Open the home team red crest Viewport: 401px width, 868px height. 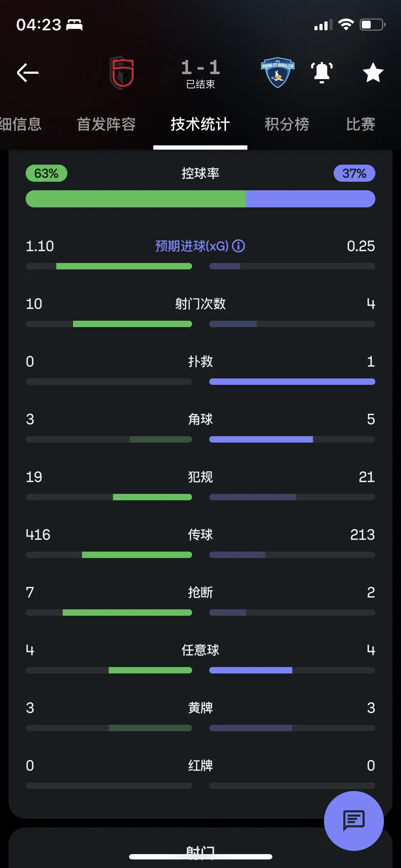point(123,73)
